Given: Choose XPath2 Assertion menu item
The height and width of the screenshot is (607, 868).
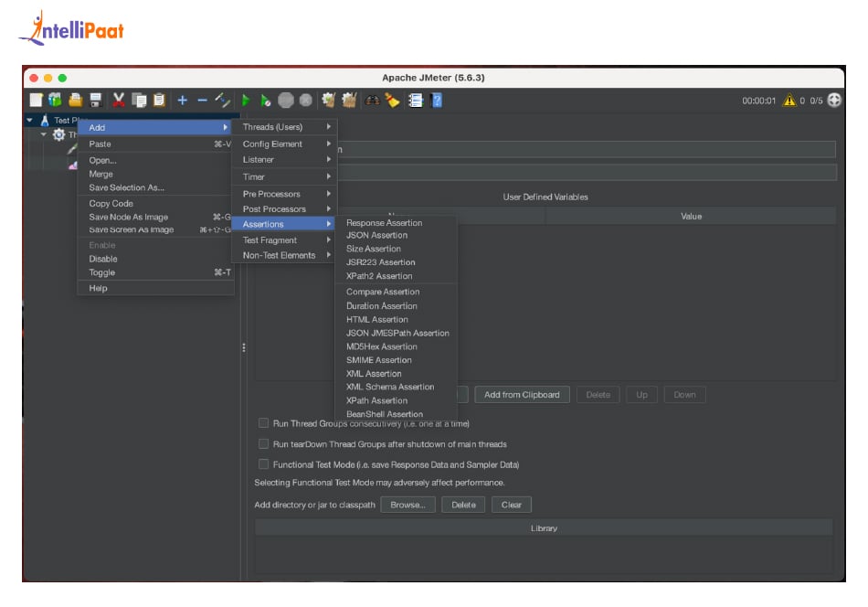Looking at the screenshot, I should 397,276.
